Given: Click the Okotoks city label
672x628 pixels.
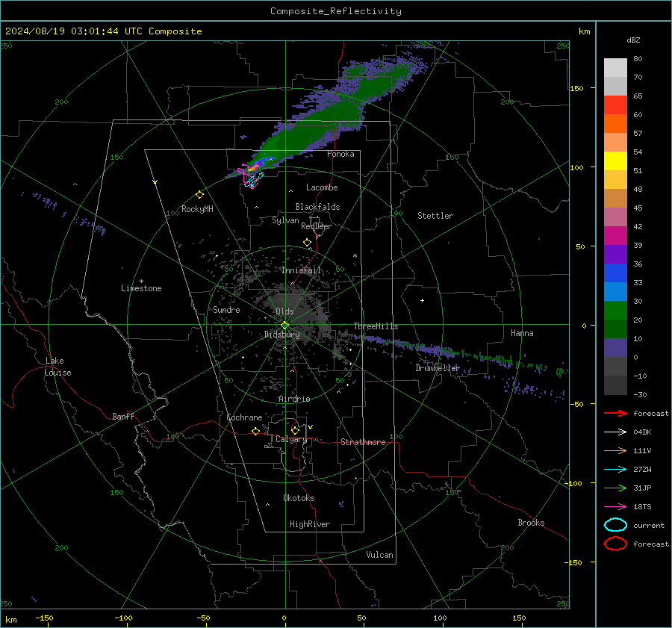Looking at the screenshot, I should pyautogui.click(x=299, y=498).
